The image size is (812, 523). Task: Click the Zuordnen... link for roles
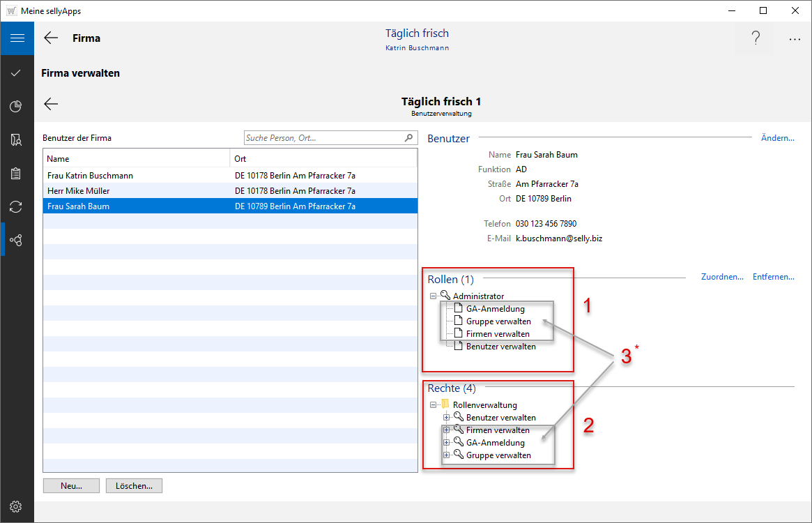click(722, 277)
